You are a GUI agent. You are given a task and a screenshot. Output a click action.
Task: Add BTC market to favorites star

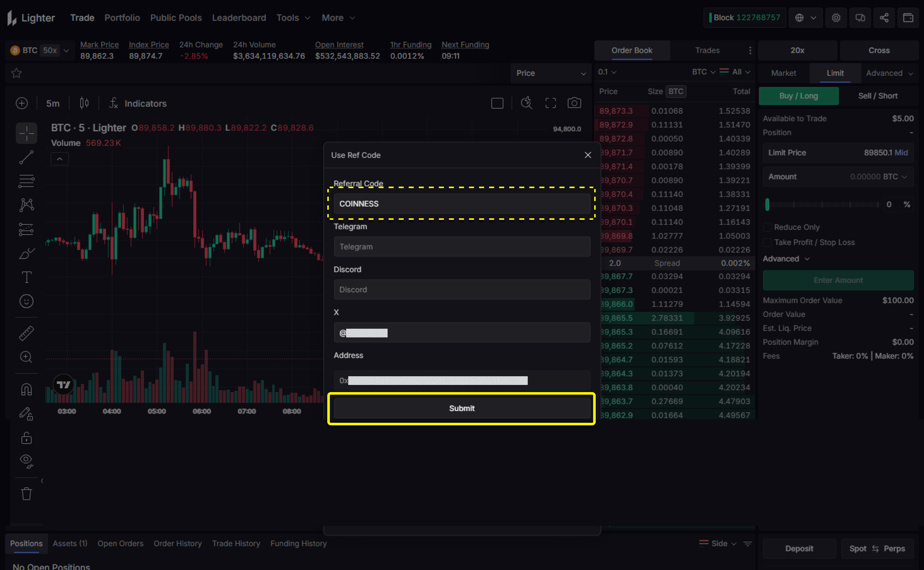point(16,73)
